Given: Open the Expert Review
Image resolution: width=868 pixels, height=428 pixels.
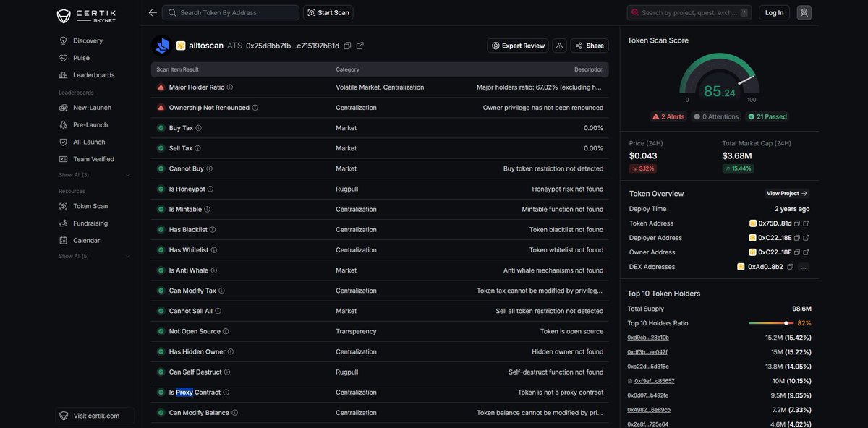Looking at the screenshot, I should (518, 46).
